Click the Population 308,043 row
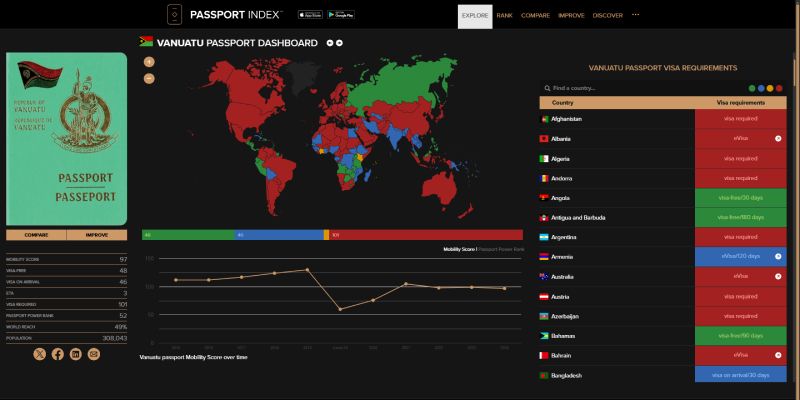This screenshot has width=800, height=400. pos(66,338)
